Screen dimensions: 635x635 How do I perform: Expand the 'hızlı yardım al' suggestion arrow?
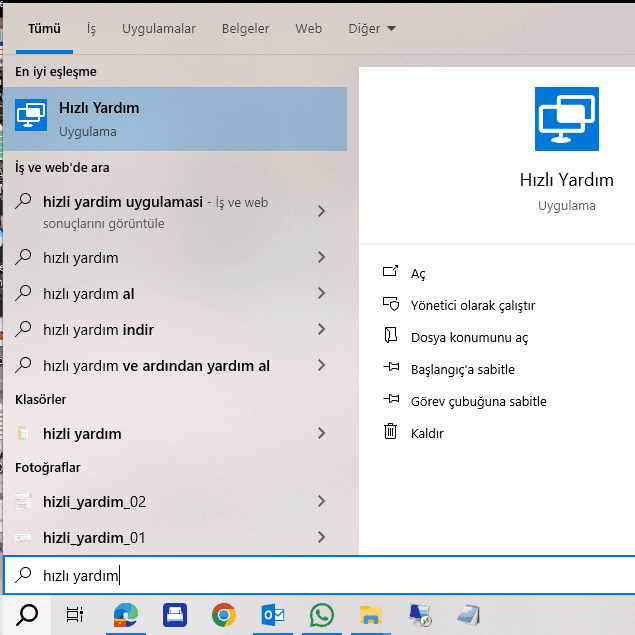[x=321, y=294]
